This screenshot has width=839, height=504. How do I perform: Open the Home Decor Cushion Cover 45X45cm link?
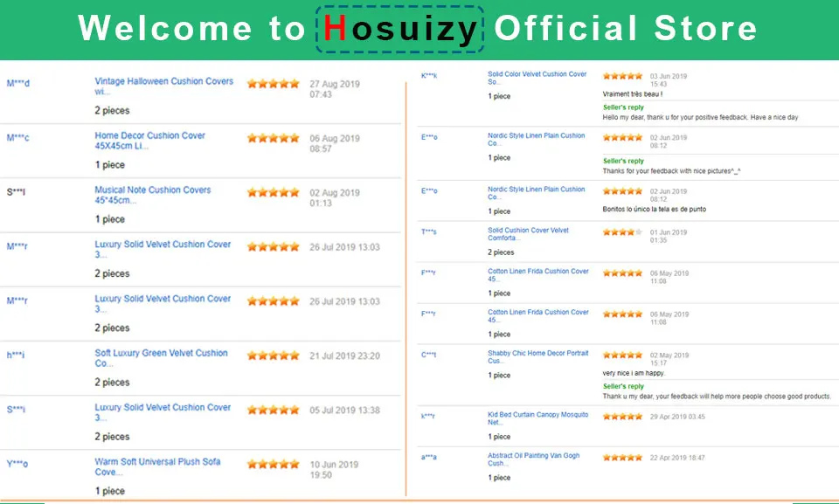[149, 141]
